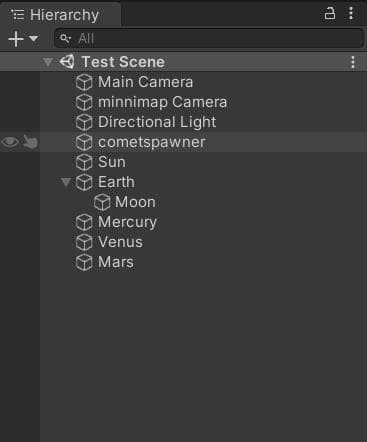Click the Main Camera cube icon

tap(84, 82)
